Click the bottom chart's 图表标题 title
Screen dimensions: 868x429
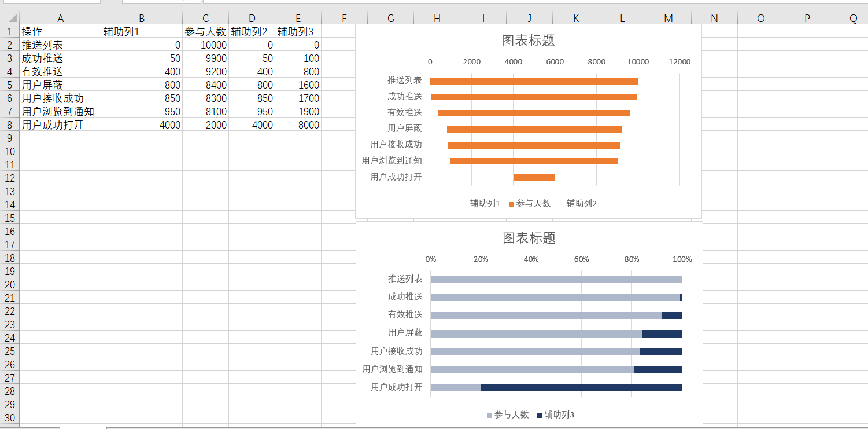click(529, 237)
